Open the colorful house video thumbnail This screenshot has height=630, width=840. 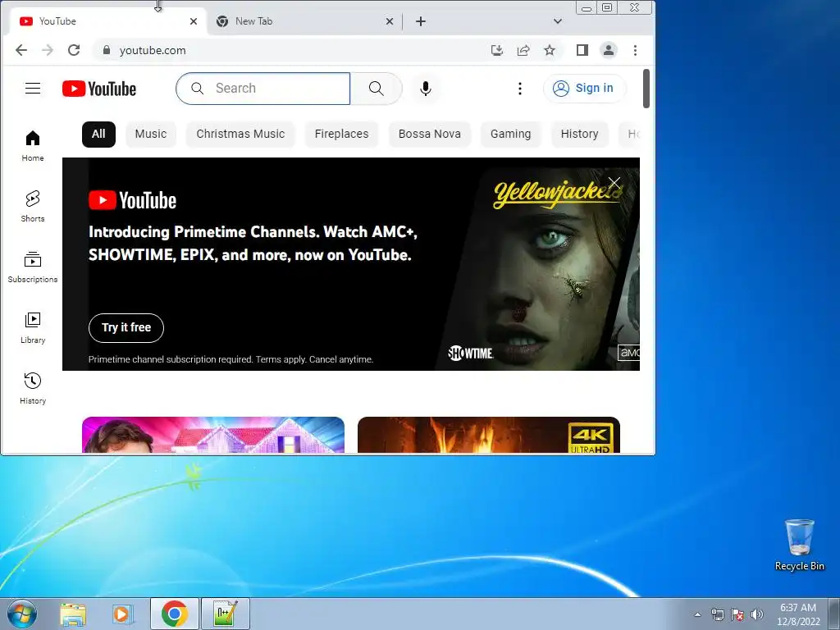213,435
